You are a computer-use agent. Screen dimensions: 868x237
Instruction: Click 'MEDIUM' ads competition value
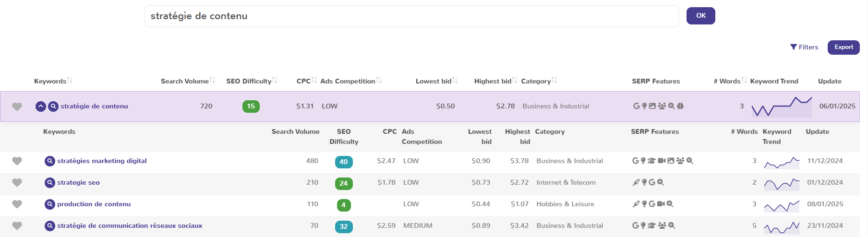tap(418, 225)
